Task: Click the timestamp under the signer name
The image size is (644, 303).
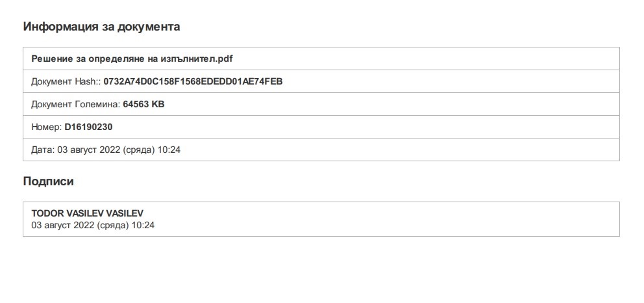Action: coord(93,225)
